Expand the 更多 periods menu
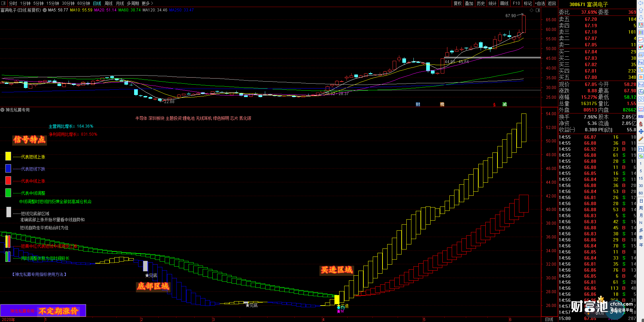This screenshot has height=322, width=644. click(x=147, y=3)
